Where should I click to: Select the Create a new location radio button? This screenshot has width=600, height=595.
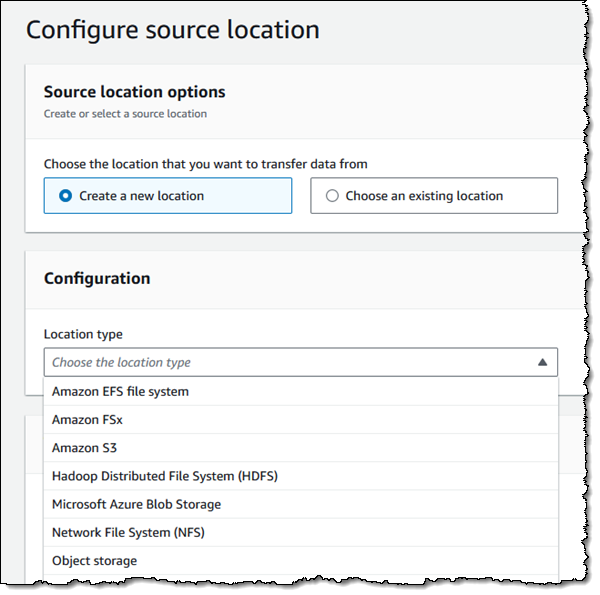(x=66, y=196)
